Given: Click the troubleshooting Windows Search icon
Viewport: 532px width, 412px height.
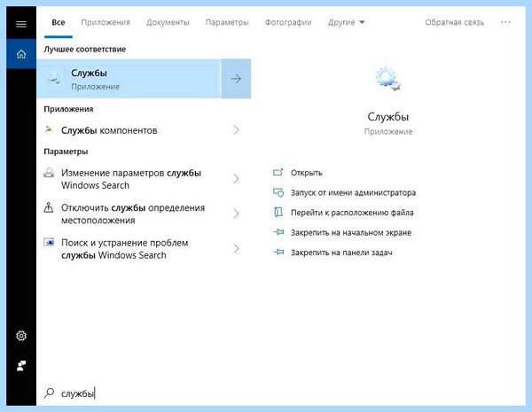Looking at the screenshot, I should click(x=49, y=242).
